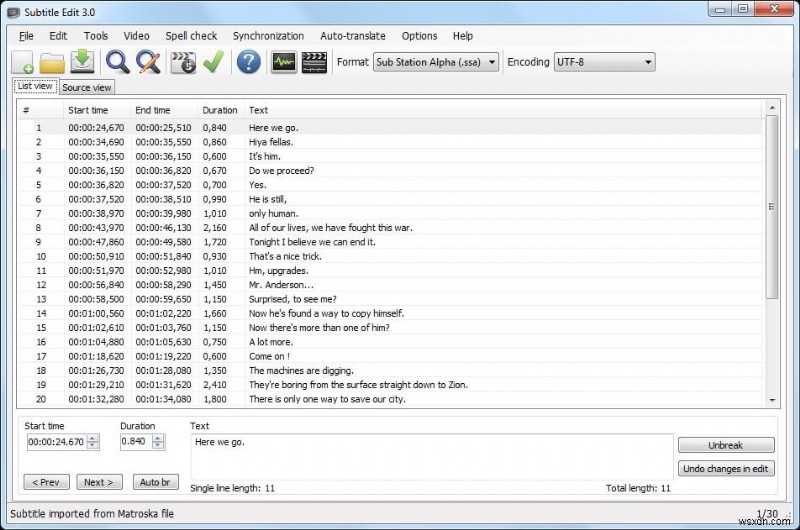Open the Edit menu
Viewport: 800px width, 530px height.
[x=58, y=36]
